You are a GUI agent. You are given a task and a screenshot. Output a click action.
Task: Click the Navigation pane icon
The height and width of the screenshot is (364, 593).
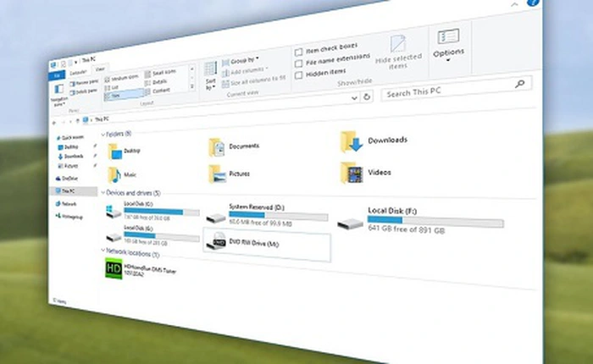point(59,90)
